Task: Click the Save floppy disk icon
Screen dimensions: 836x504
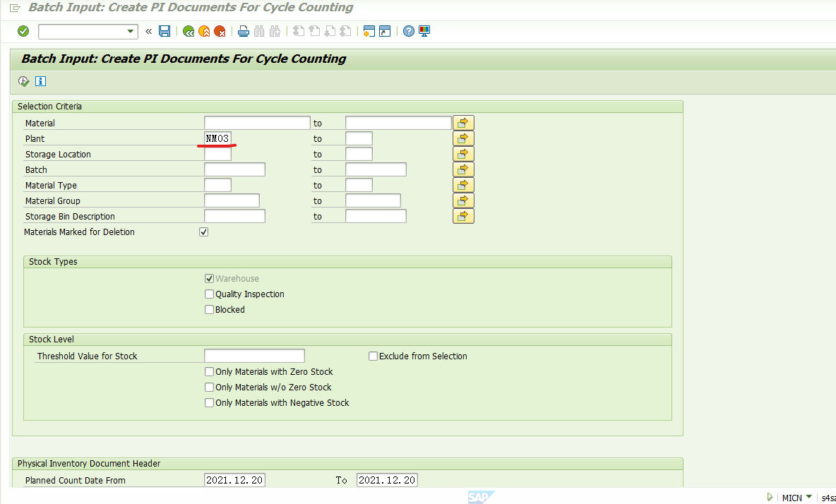Action: coord(165,32)
